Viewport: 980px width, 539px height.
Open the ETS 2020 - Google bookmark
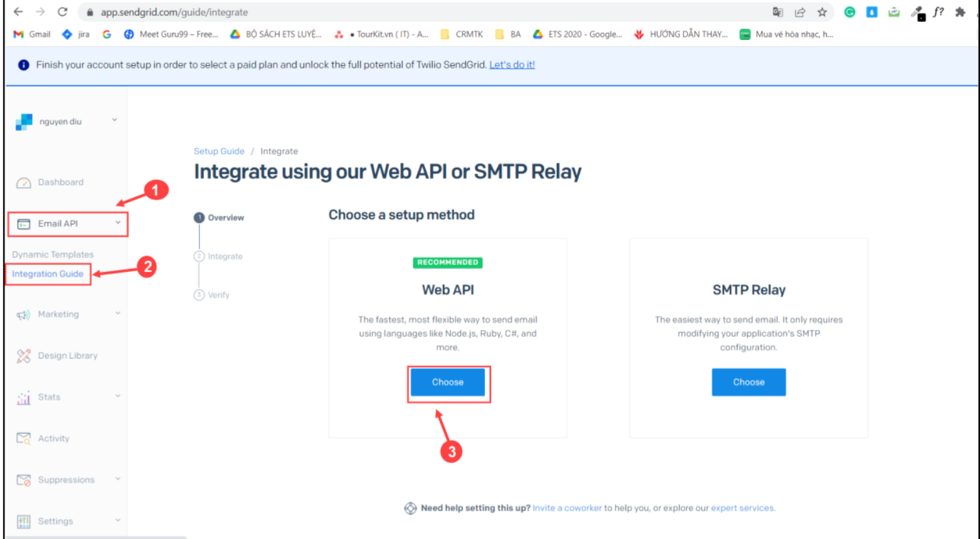coord(577,34)
